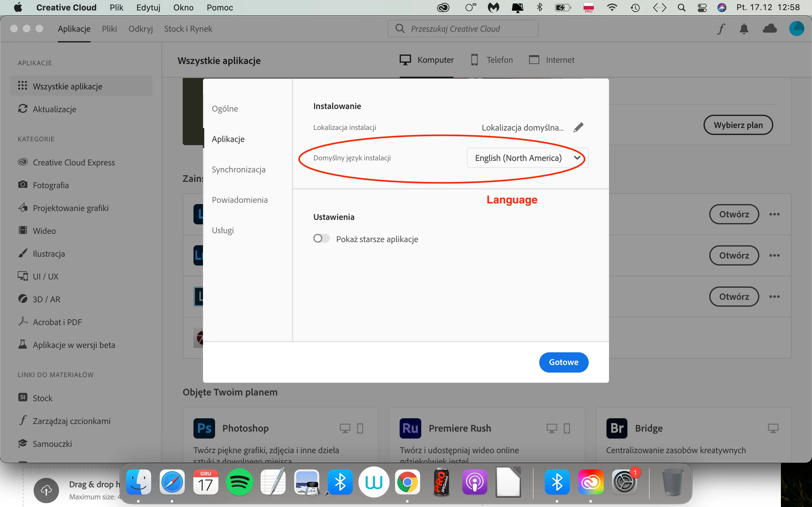Click the Wybierz plan button
812x507 pixels.
738,125
